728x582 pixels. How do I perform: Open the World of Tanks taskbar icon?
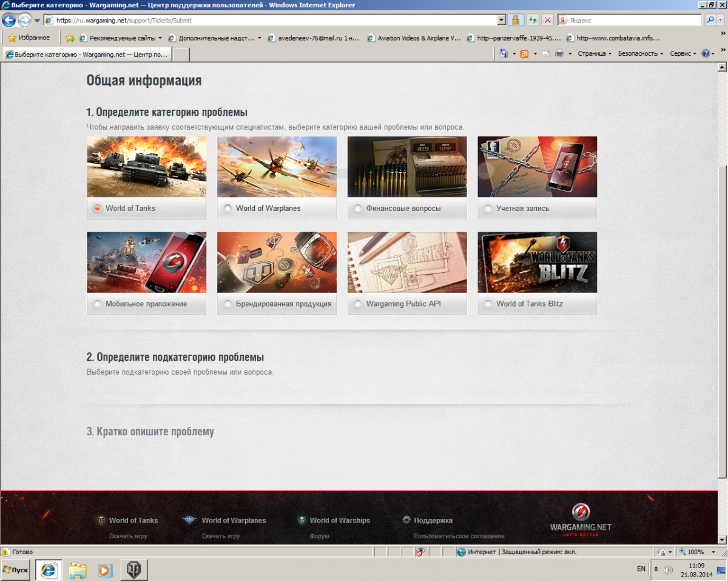[x=134, y=570]
